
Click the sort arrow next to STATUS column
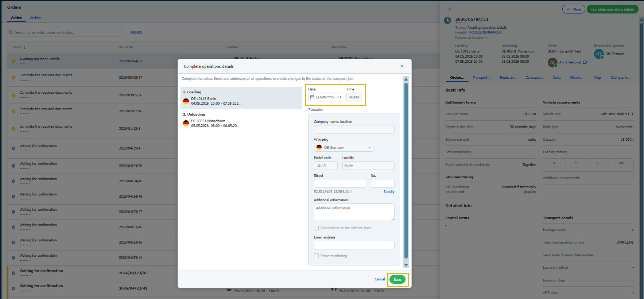click(24, 47)
